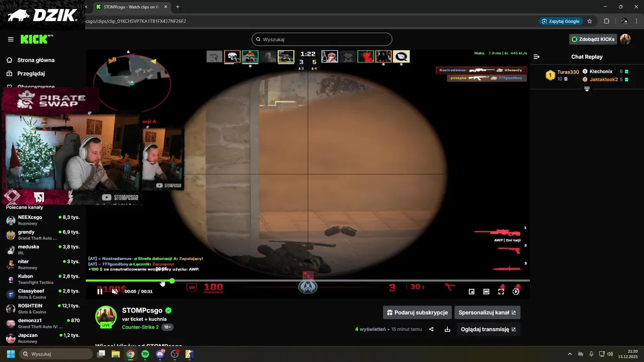Go to Strona główna
Viewport: 644px width, 362px height.
36,60
